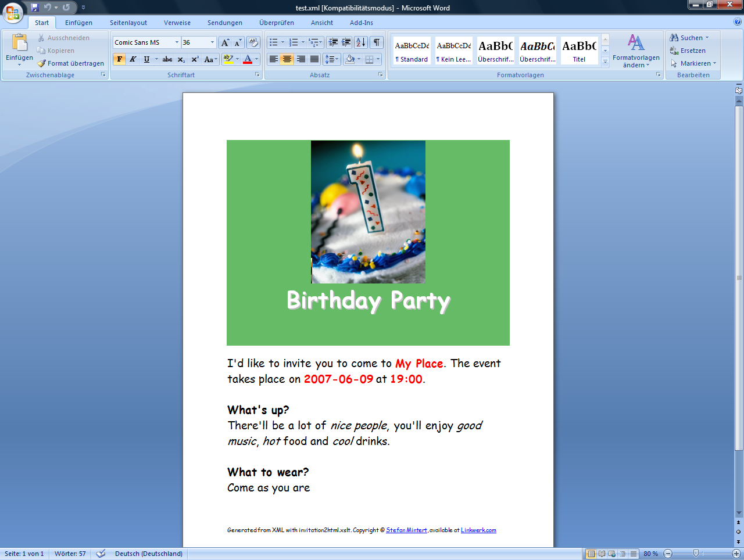The image size is (744, 560).
Task: Expand the Einfügen paste dropdown arrow
Action: pos(19,65)
